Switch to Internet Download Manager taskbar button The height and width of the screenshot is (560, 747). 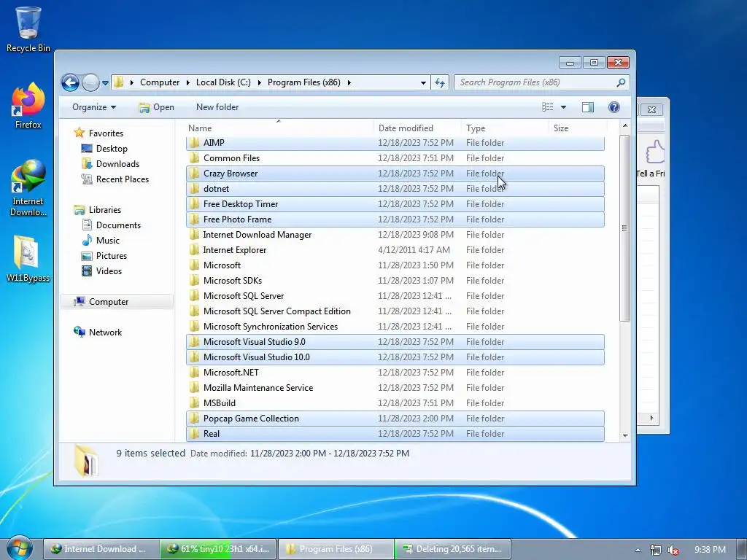[101, 549]
